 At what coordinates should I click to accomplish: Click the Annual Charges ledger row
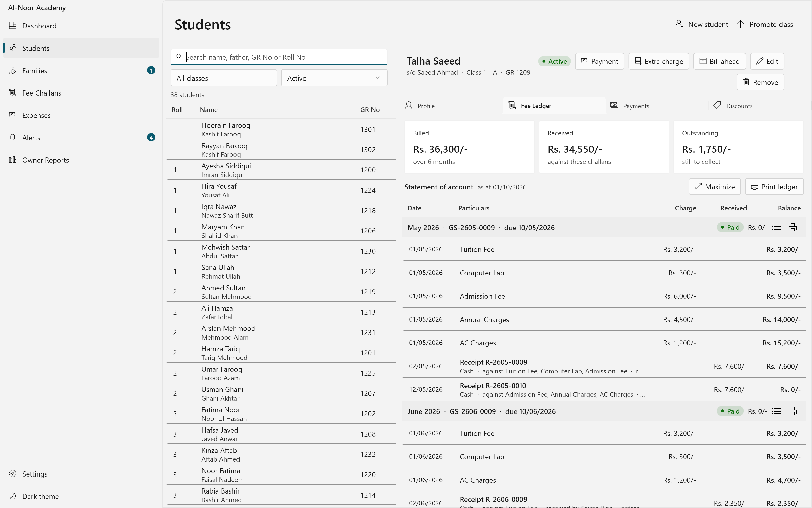tap(604, 320)
